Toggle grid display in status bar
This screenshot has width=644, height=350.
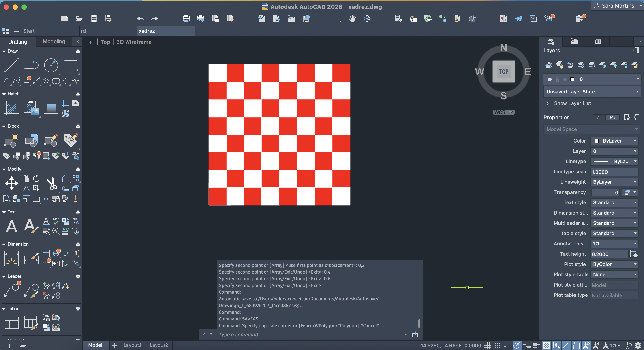coord(487,346)
